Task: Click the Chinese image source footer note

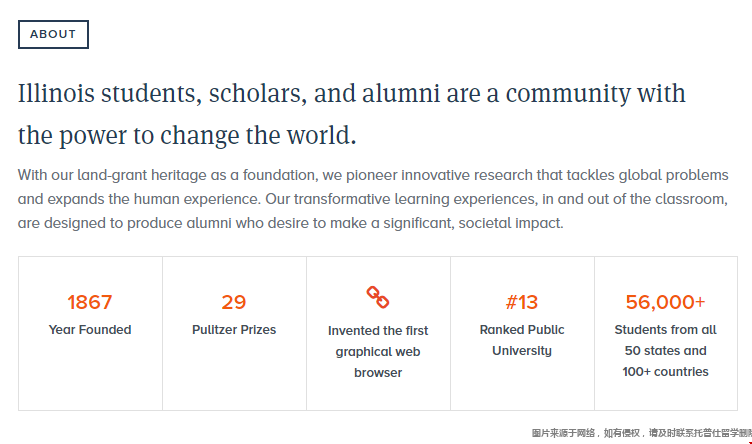Action: click(640, 433)
